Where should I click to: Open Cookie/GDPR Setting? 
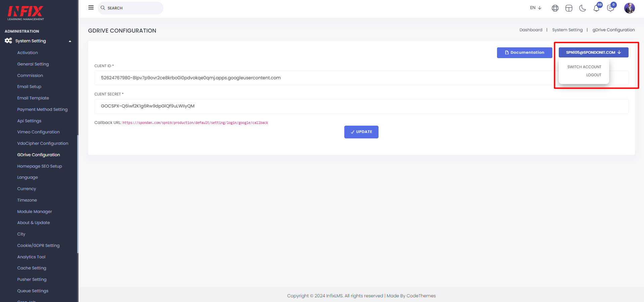point(38,246)
